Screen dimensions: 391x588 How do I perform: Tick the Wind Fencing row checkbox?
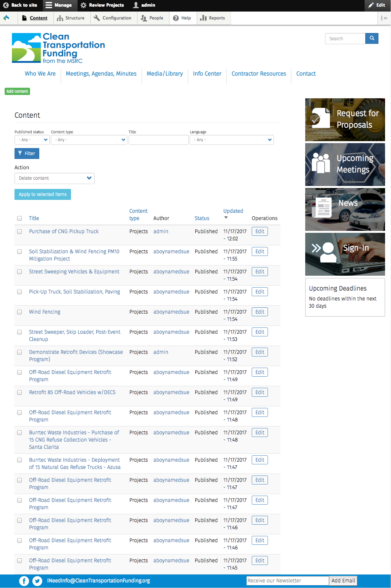(19, 312)
